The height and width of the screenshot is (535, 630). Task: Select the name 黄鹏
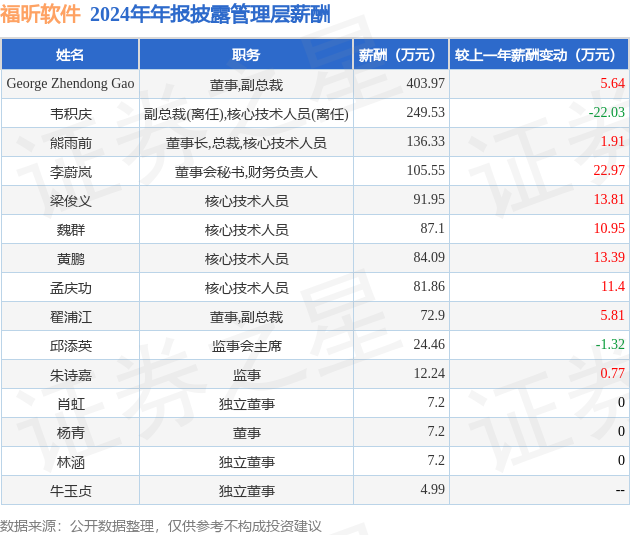pyautogui.click(x=71, y=259)
